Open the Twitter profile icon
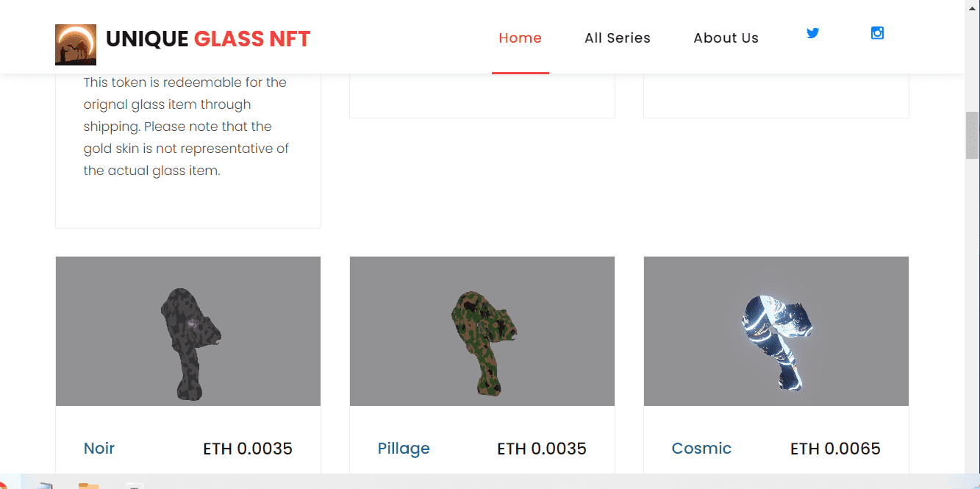Screen dimensions: 980x489 [812, 33]
